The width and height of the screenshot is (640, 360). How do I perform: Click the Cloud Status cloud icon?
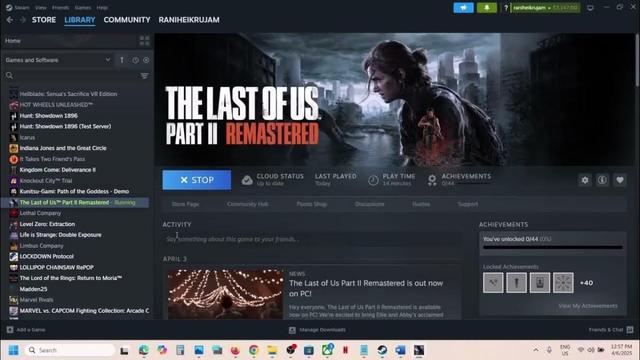(247, 180)
